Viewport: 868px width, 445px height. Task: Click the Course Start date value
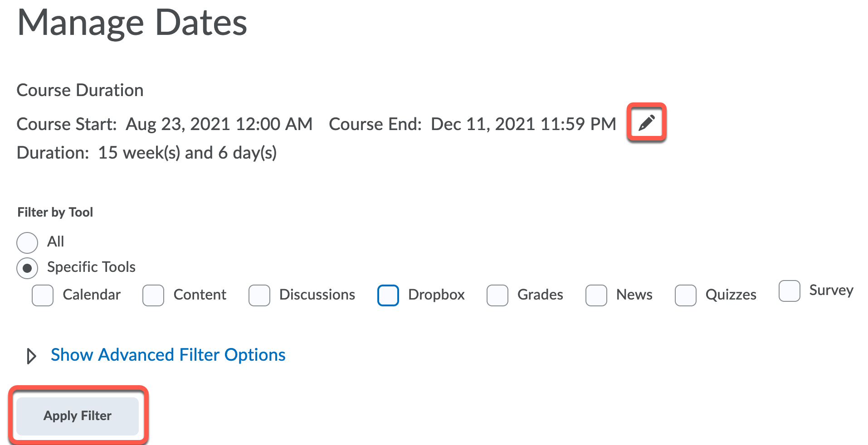coord(219,124)
